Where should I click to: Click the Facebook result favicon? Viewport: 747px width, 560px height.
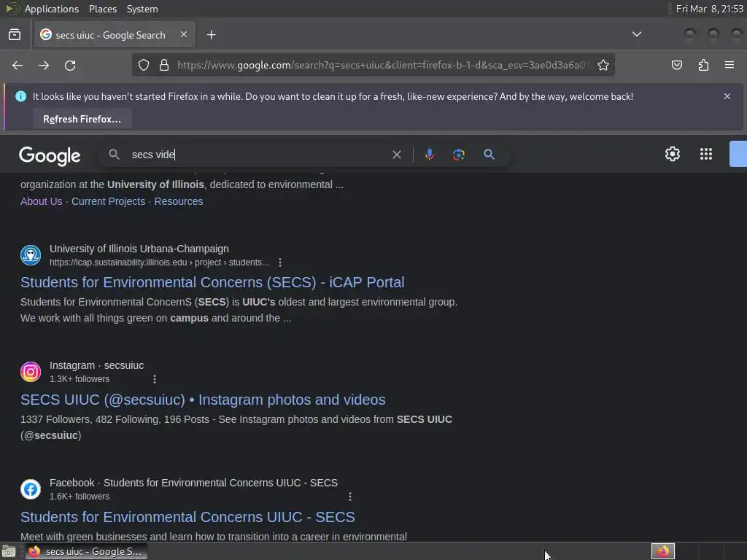[31, 489]
